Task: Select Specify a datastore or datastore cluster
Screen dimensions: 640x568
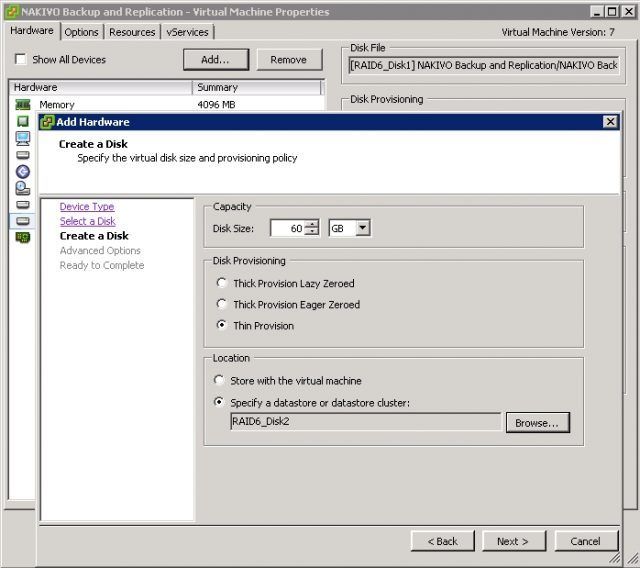Action: [x=219, y=402]
